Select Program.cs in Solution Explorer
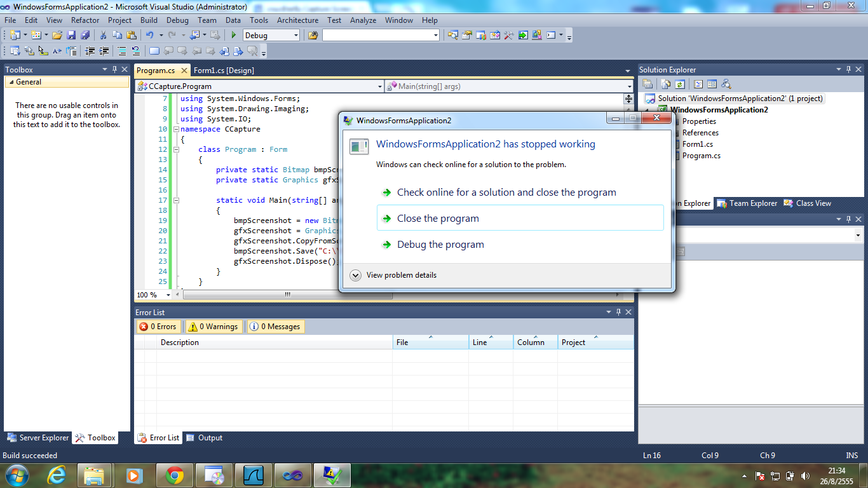868x488 pixels. click(702, 156)
